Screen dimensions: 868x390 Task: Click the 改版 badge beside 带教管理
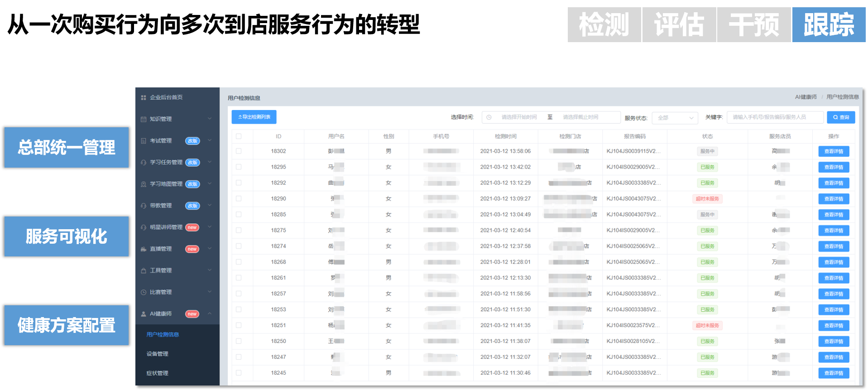click(x=192, y=206)
